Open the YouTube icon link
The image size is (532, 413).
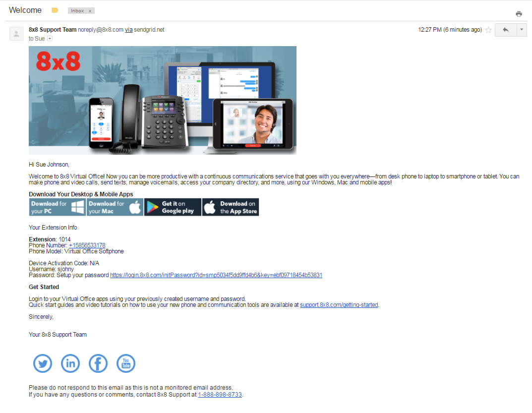point(126,363)
